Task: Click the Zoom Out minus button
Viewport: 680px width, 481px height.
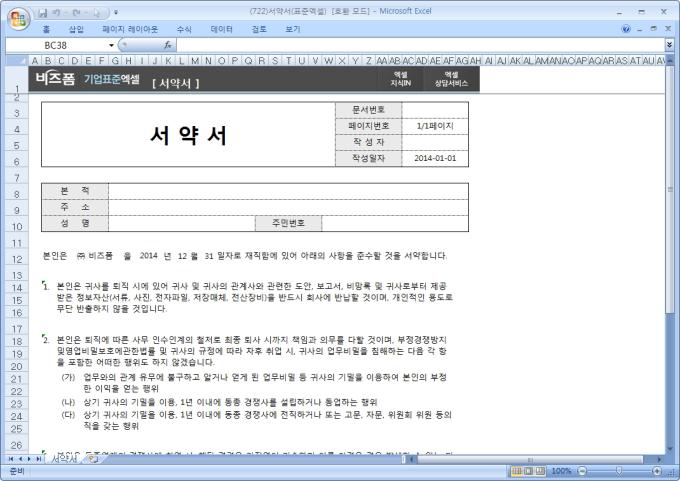Action: (583, 471)
